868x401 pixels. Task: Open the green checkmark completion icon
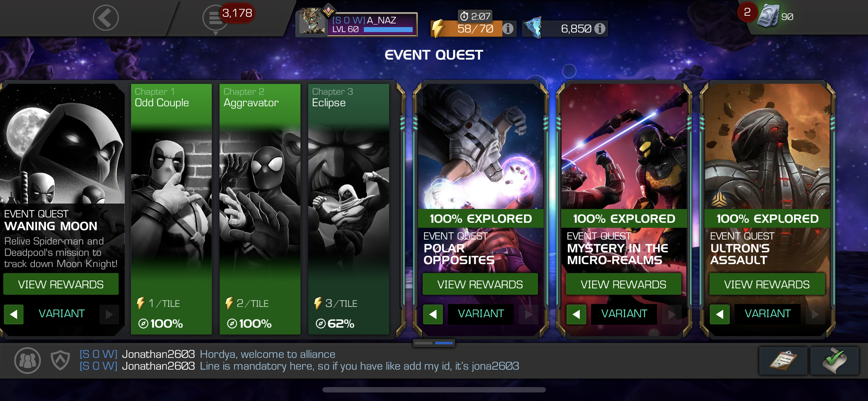click(835, 360)
